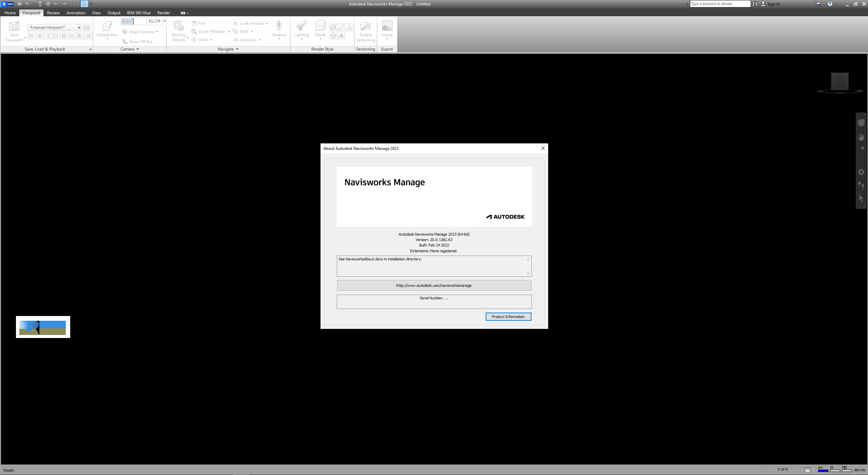Click the Refresh icon in quick access toolbar
868x475 pixels.
pyautogui.click(x=76, y=4)
